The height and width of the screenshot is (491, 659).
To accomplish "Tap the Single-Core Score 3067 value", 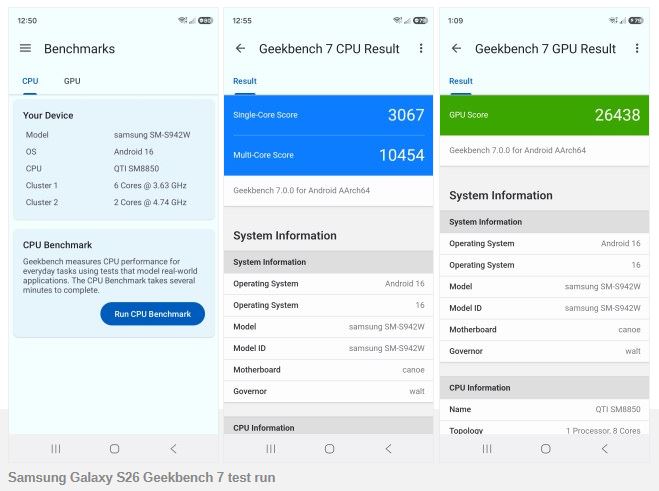I will pyautogui.click(x=406, y=115).
